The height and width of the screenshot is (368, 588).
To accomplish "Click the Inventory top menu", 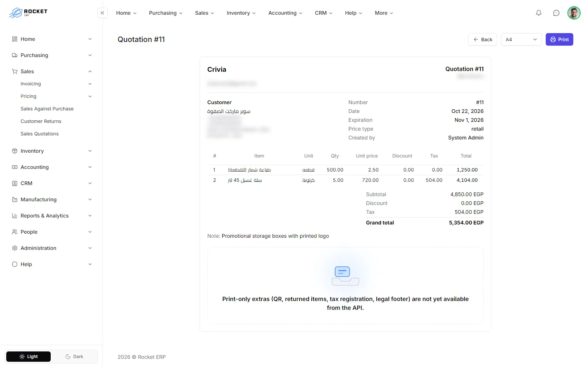I will click(x=241, y=13).
